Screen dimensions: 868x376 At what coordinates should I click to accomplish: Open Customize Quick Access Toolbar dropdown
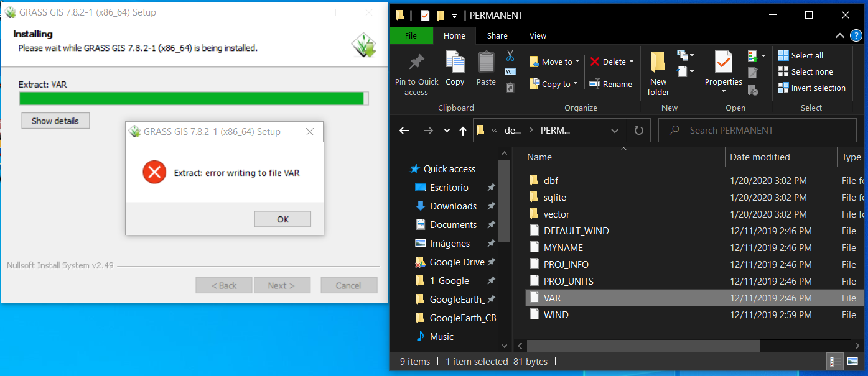(455, 16)
